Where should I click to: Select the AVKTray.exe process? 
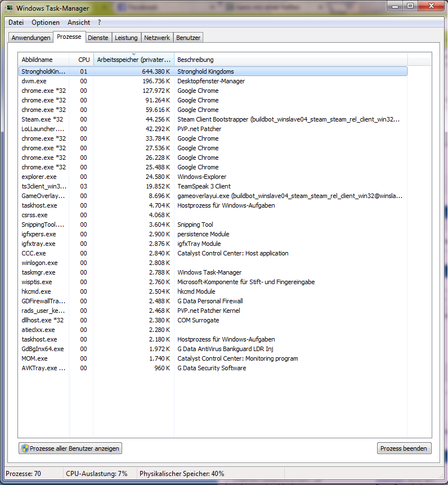pyautogui.click(x=213, y=368)
